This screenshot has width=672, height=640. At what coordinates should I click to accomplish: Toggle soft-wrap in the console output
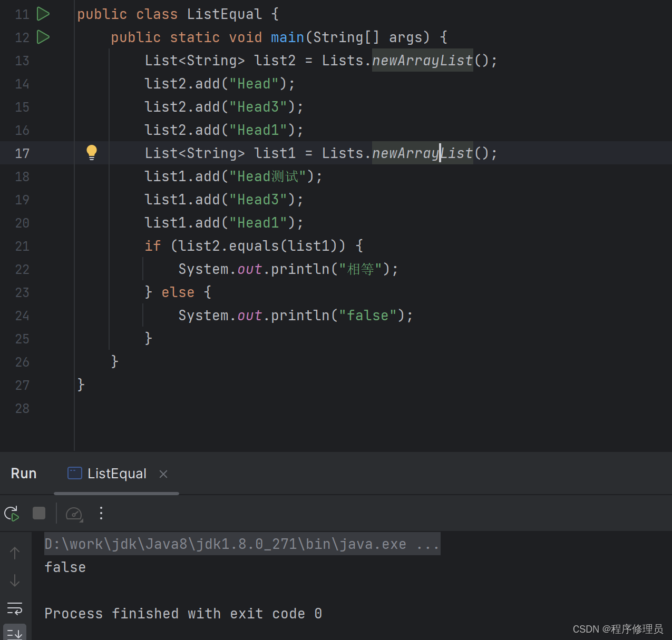pos(15,608)
